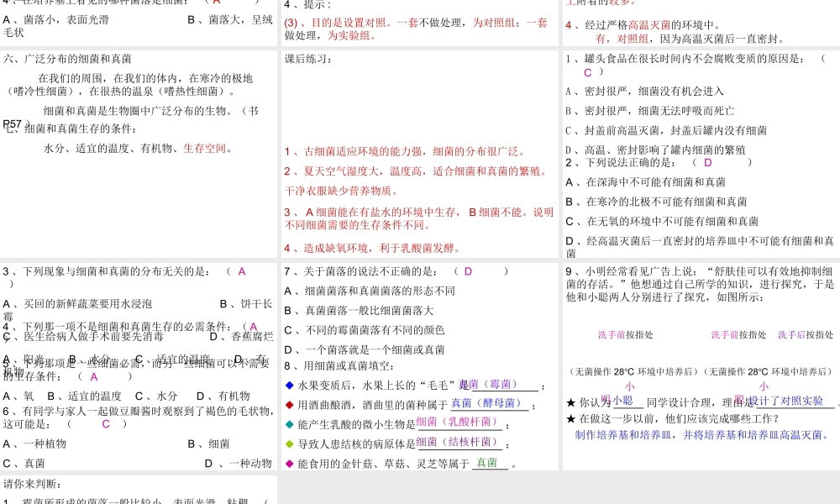The width and height of the screenshot is (840, 504).
Task: Click the blue diamond bullet before 水果变质后
Action: 289,386
